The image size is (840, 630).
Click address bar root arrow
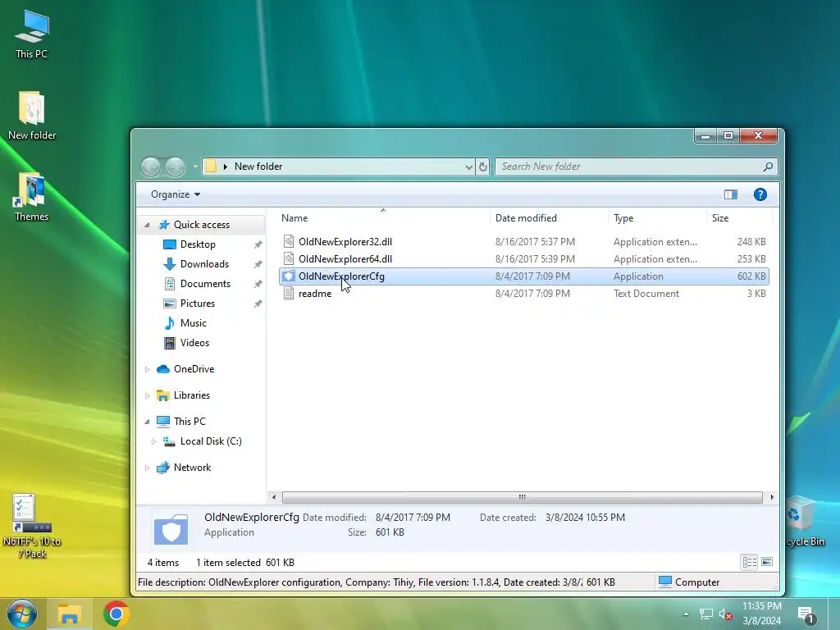click(x=225, y=167)
